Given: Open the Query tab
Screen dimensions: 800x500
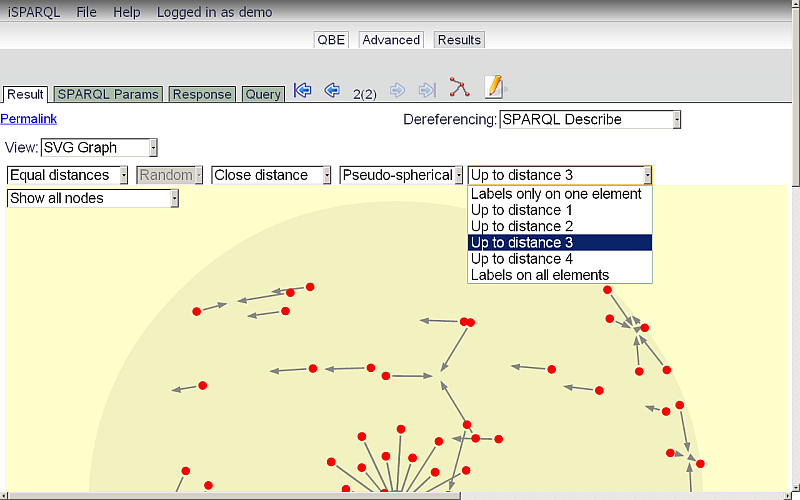Looking at the screenshot, I should click(263, 94).
